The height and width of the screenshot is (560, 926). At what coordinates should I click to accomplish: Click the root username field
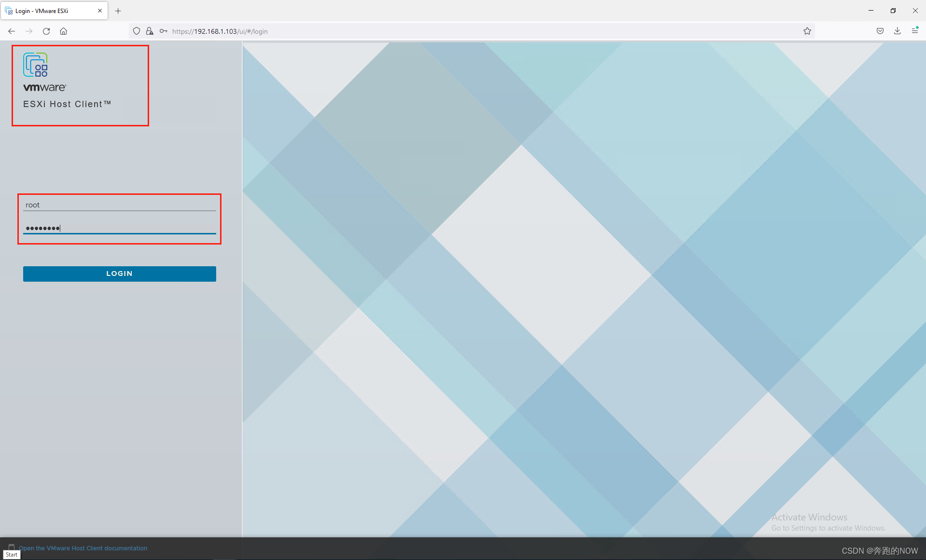[120, 205]
